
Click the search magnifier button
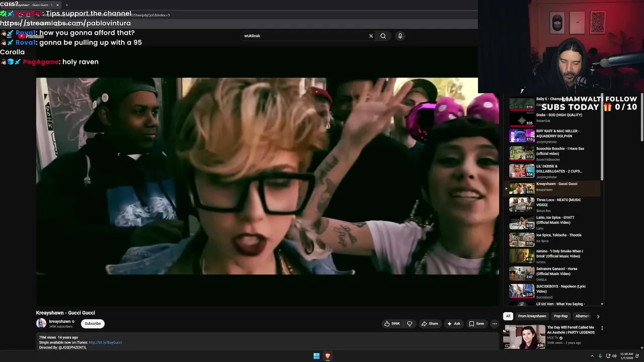tap(383, 36)
